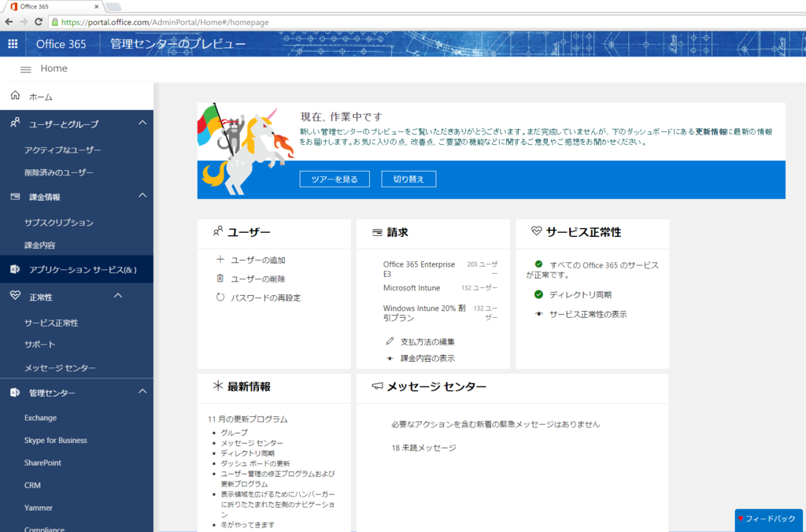Open サポート in the sidebar

[x=39, y=345]
